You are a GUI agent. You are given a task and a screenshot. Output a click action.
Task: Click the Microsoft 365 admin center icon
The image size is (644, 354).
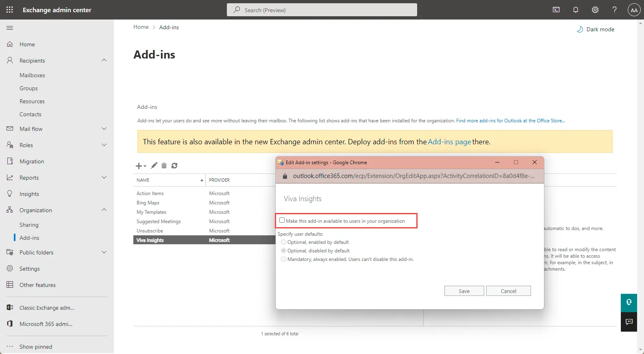pos(10,324)
